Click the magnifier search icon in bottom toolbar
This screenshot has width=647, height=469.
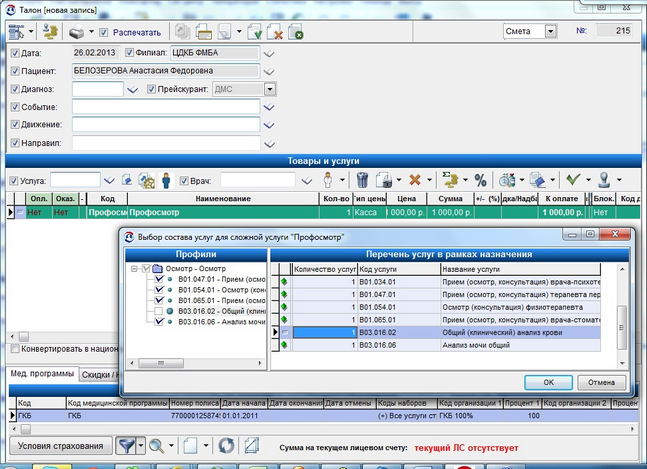click(x=156, y=446)
